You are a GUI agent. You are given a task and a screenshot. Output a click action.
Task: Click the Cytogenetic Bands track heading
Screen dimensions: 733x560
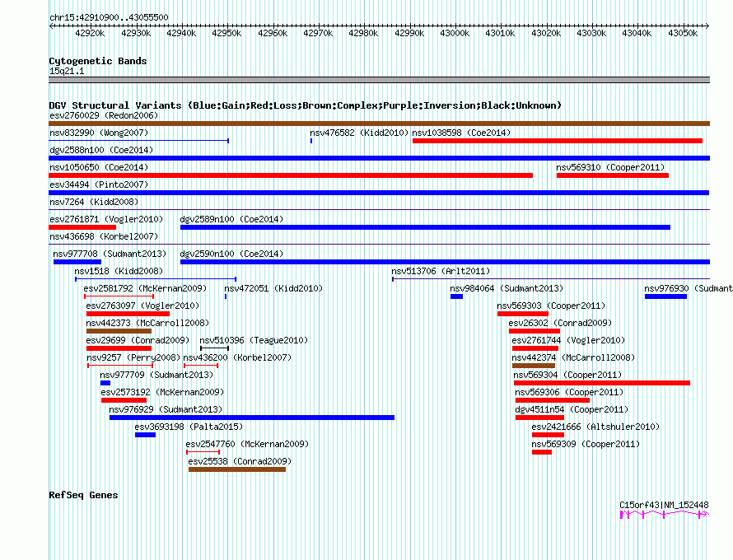coord(98,61)
